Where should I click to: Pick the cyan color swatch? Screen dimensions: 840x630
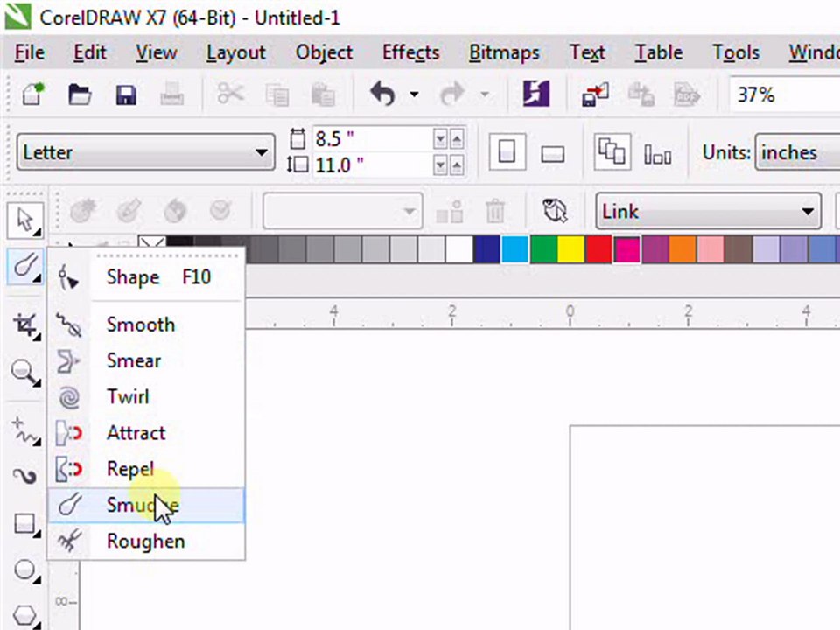tap(514, 249)
